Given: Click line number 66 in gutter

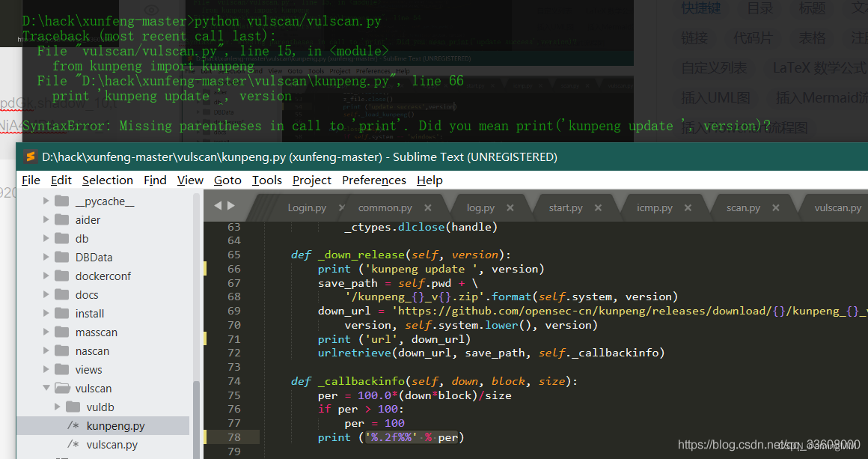Looking at the screenshot, I should (x=234, y=269).
